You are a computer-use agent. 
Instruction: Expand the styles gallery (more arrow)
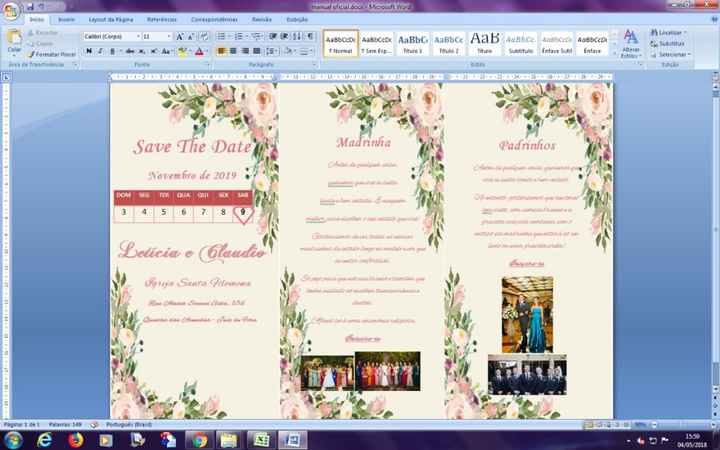(614, 53)
